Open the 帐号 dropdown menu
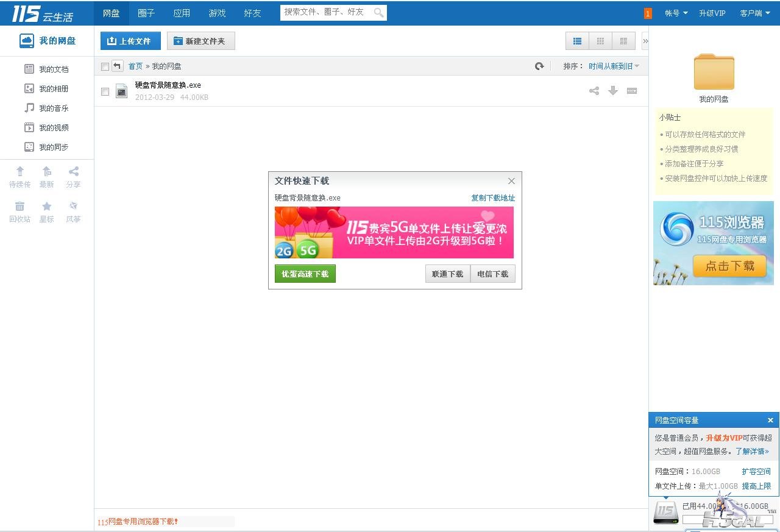The width and height of the screenshot is (780, 532). [676, 13]
